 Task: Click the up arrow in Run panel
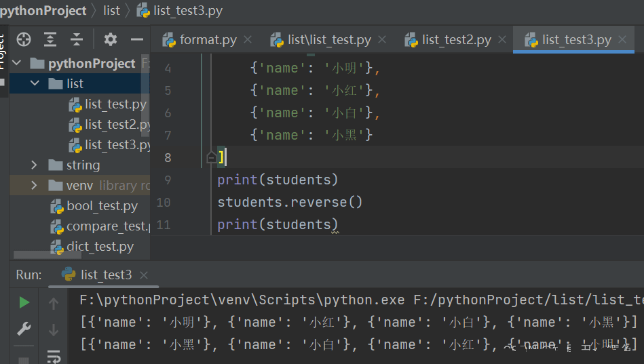[x=54, y=304]
